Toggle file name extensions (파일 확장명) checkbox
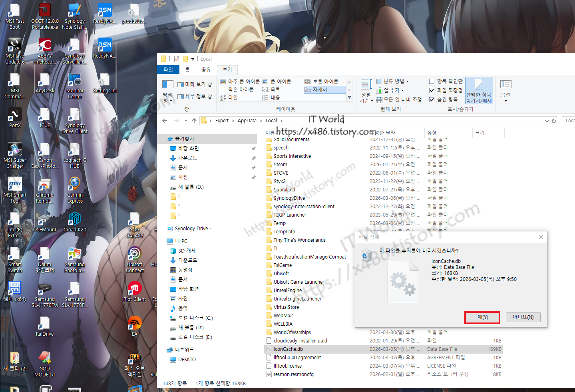 [446, 90]
